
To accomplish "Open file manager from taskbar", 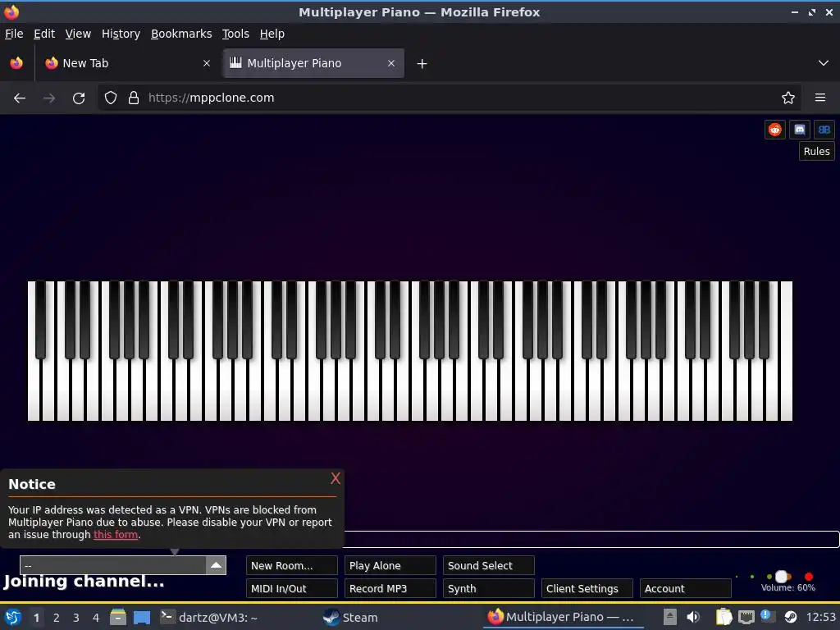I will (x=118, y=617).
